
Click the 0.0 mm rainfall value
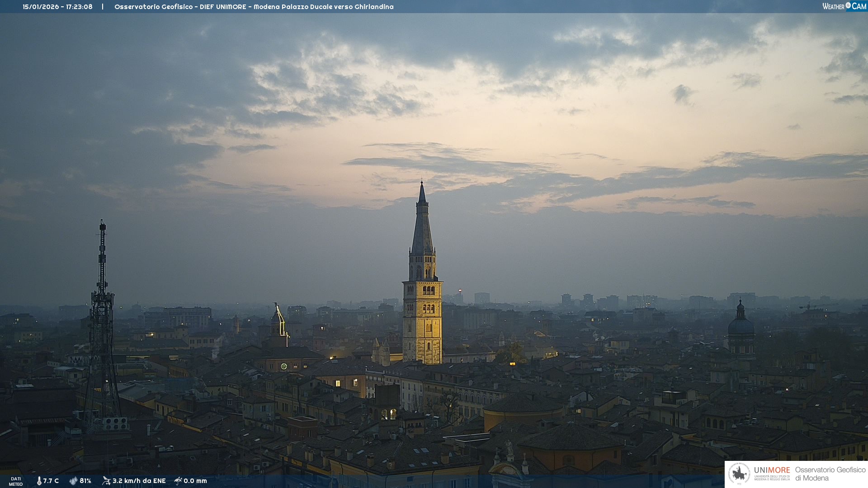coord(195,481)
